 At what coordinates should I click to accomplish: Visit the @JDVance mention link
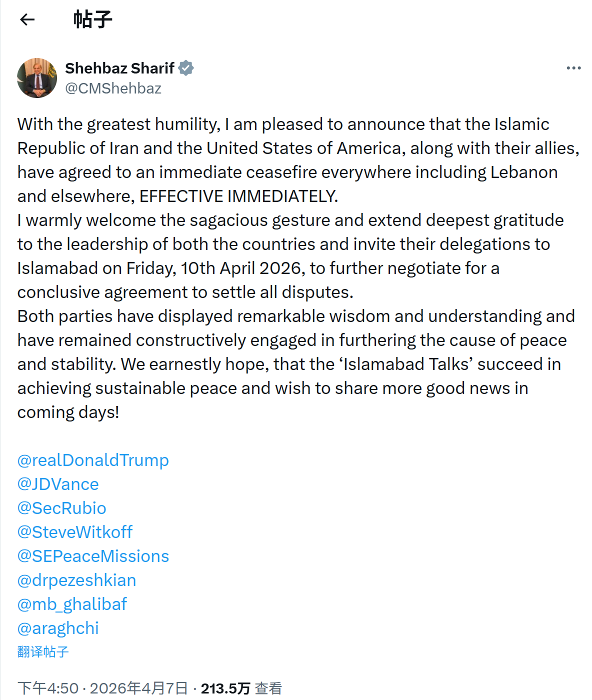click(58, 484)
